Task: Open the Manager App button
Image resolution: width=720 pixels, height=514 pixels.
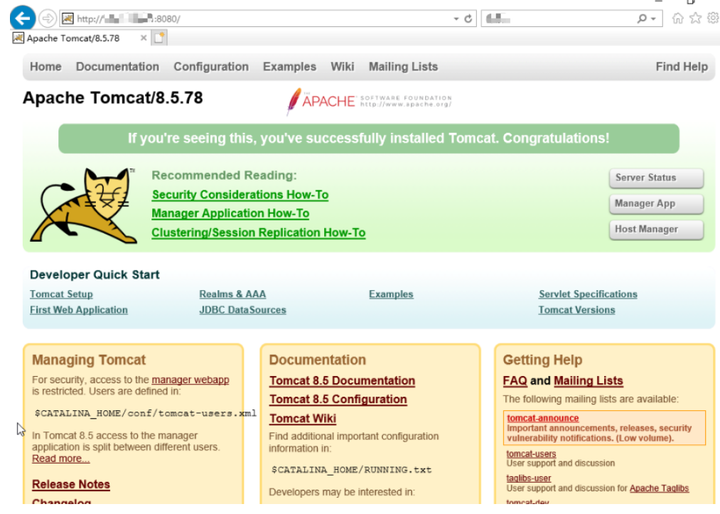Action: tap(656, 203)
